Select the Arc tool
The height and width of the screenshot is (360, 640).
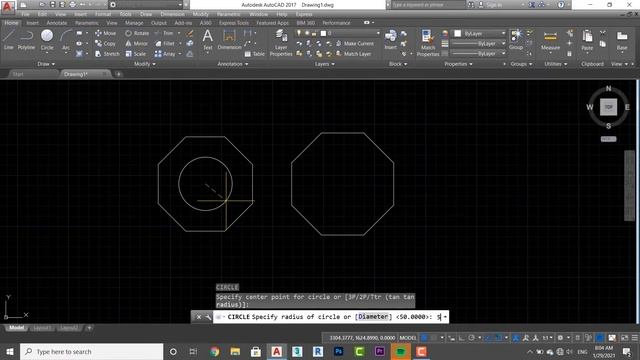click(66, 40)
